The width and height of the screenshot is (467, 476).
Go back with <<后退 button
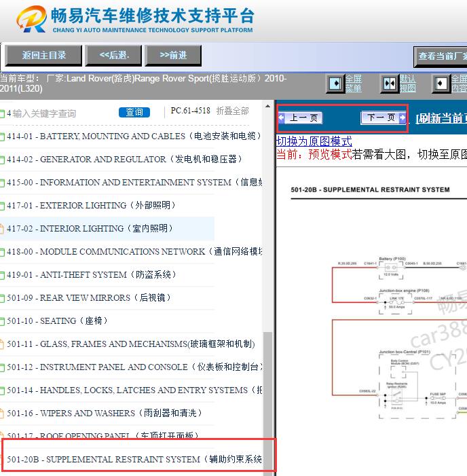(114, 55)
